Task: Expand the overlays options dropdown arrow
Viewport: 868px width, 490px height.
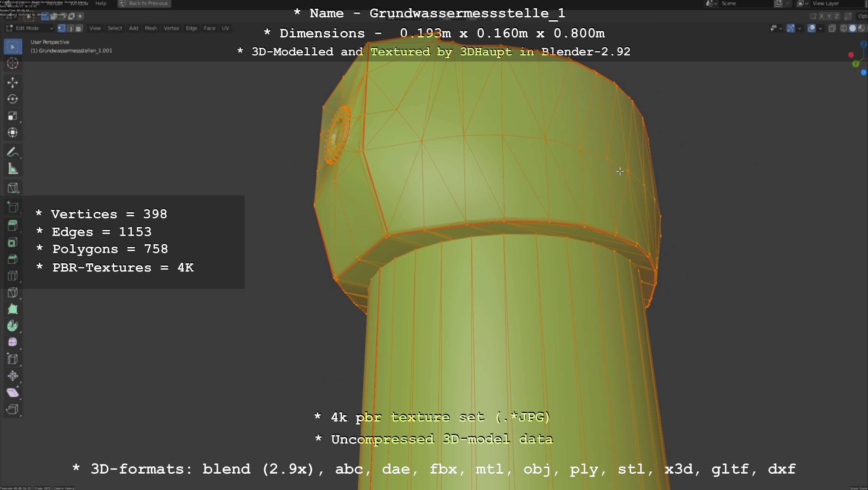Action: (820, 28)
